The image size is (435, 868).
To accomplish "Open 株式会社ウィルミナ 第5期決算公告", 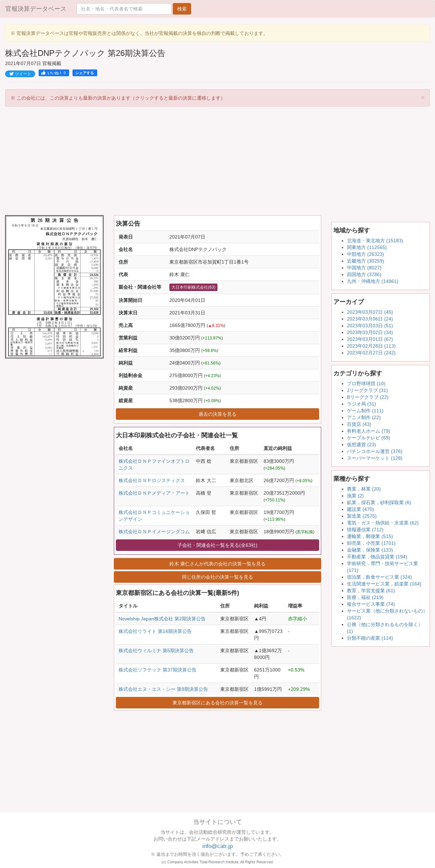I will point(156,650).
